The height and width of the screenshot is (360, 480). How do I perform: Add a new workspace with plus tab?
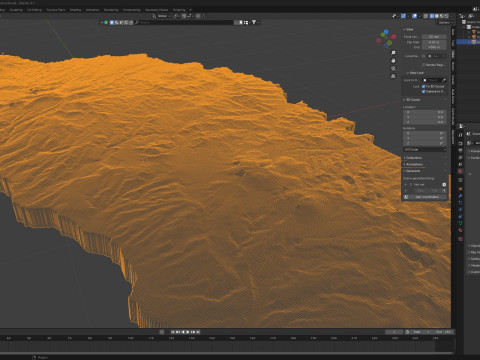[190, 10]
